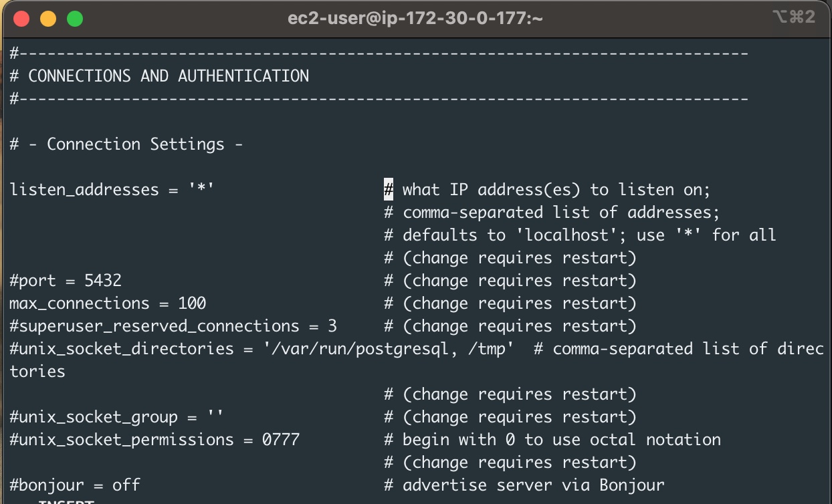
Task: Click the #bonjour = off setting
Action: [75, 485]
